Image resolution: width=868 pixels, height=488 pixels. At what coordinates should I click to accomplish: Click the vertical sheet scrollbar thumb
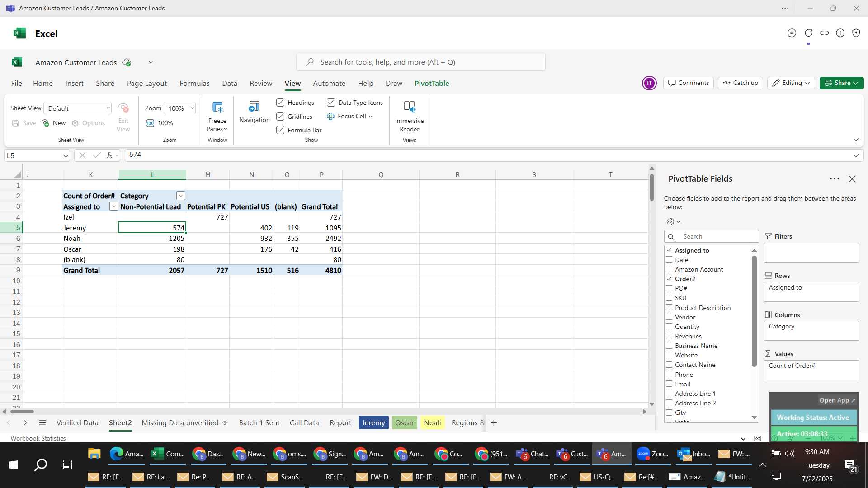coord(652,188)
